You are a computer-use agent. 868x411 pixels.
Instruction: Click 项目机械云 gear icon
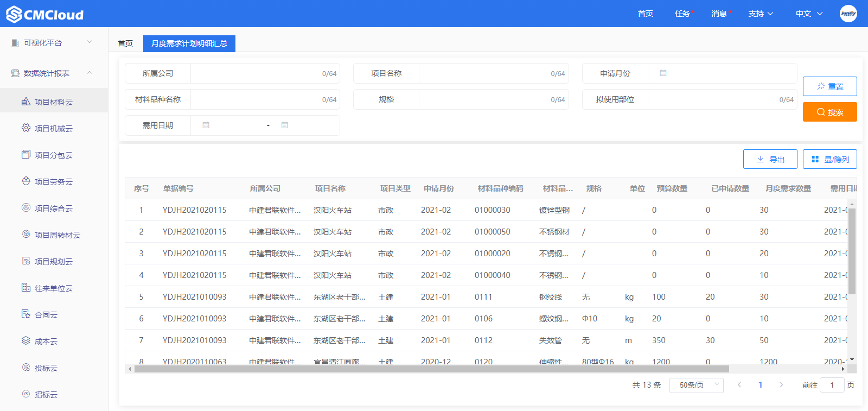pyautogui.click(x=26, y=128)
